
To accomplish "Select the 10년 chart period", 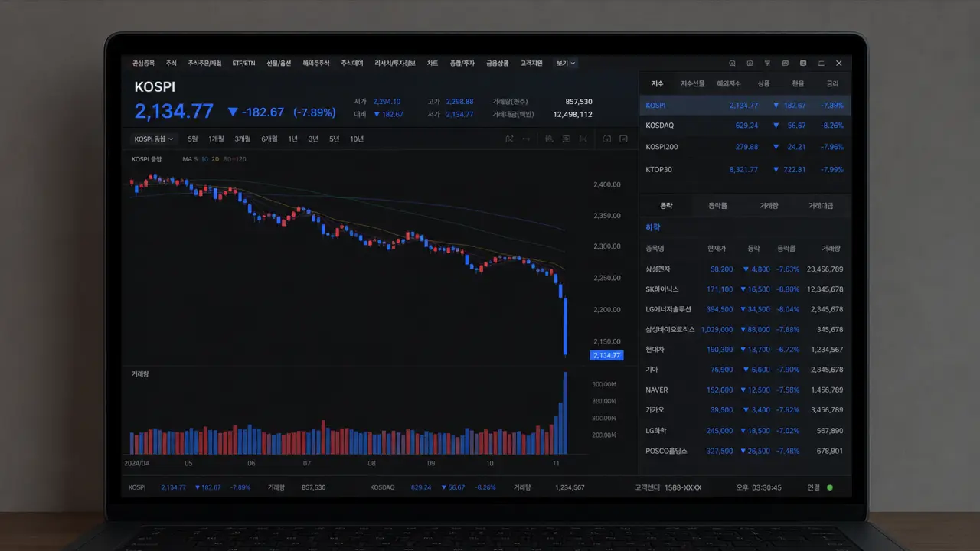I will tap(357, 139).
